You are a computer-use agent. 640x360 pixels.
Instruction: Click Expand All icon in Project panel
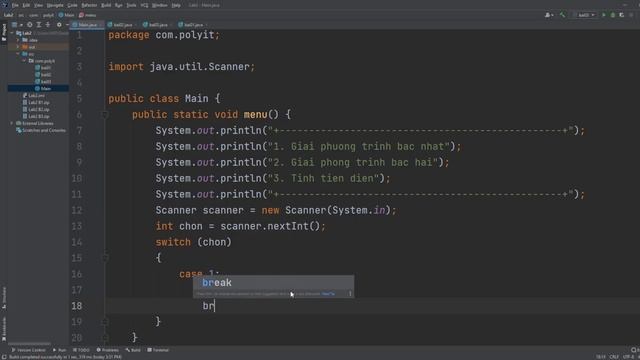click(x=39, y=25)
